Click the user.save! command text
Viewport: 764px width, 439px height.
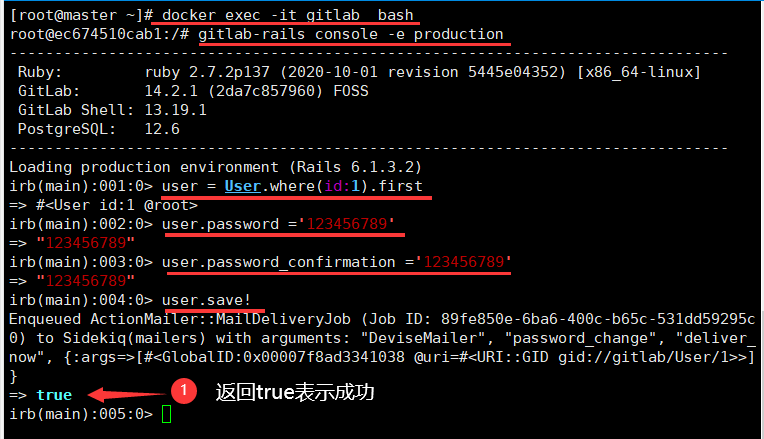pos(206,300)
